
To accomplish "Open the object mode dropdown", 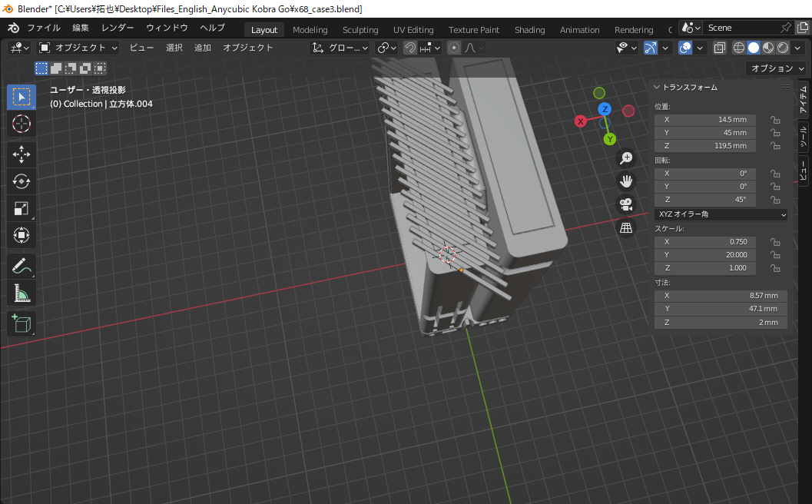I will (78, 48).
